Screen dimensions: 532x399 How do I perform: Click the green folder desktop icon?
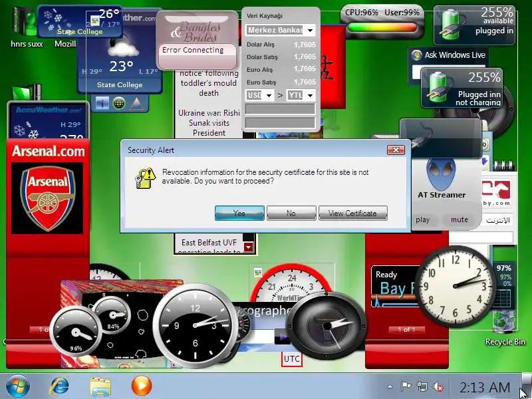tap(27, 92)
